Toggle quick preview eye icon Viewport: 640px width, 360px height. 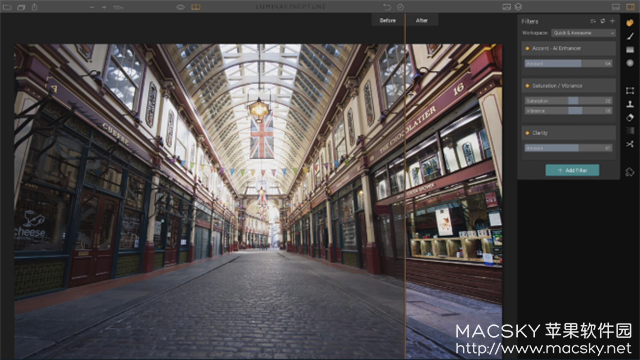180,7
